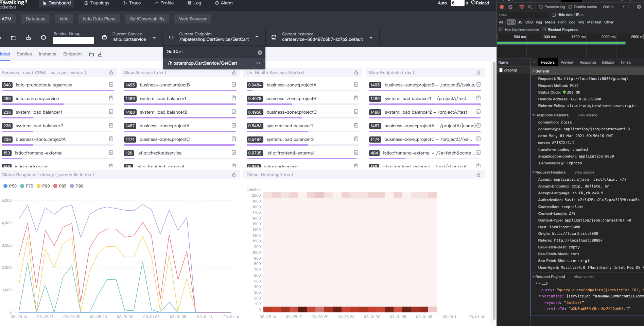Click the download icon in the service toolbar
The width and height of the screenshot is (644, 326).
(29, 37)
